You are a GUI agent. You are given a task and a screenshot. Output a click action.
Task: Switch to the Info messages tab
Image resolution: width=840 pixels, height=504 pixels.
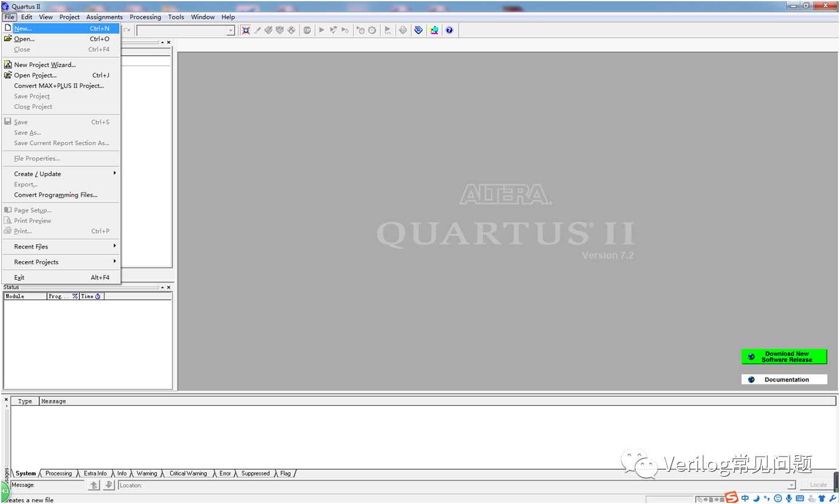[122, 474]
